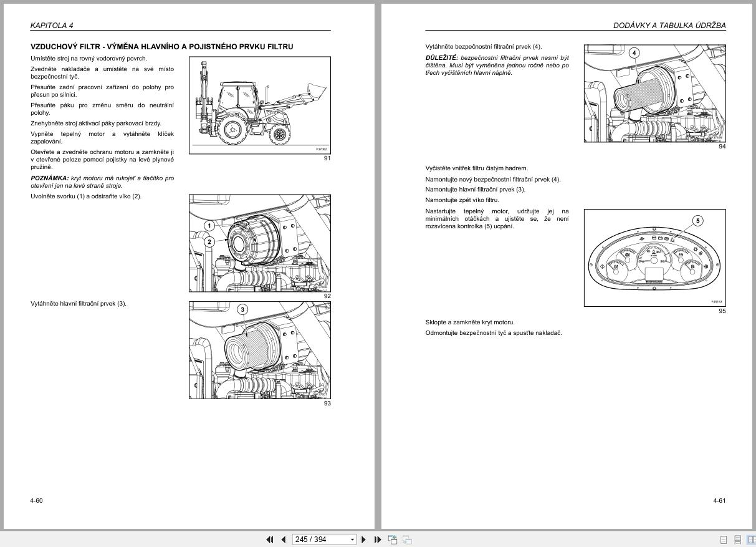756x547 pixels.
Task: Click the instrument panel illustration in figure 95
Action: tap(654, 257)
